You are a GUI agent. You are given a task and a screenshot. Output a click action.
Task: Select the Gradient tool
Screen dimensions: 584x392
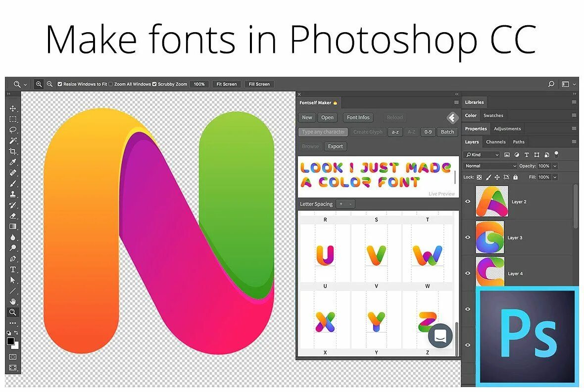tap(13, 226)
